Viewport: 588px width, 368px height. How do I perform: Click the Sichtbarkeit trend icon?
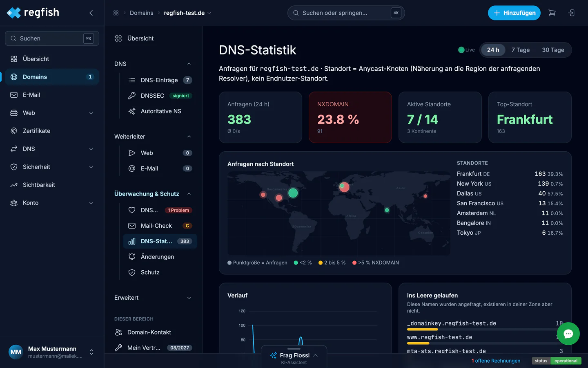pyautogui.click(x=14, y=185)
